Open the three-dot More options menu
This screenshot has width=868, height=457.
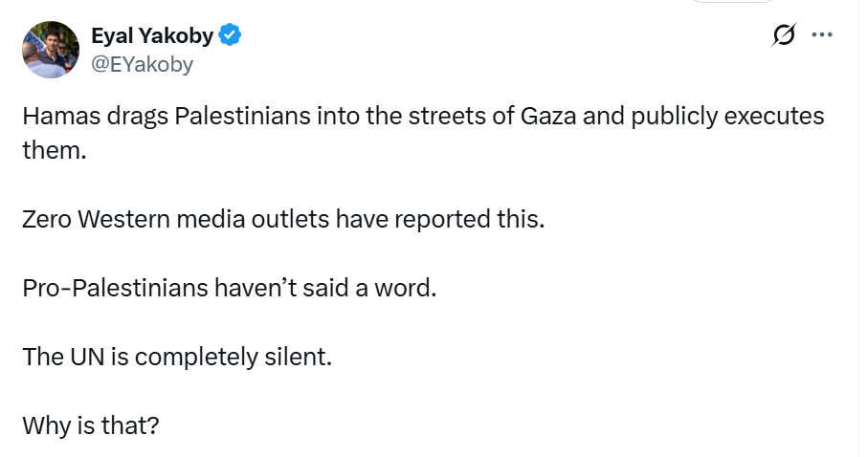pyautogui.click(x=821, y=35)
